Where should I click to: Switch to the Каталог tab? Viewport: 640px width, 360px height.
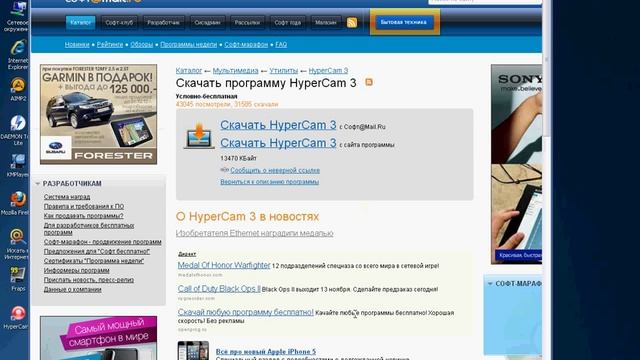click(x=80, y=22)
